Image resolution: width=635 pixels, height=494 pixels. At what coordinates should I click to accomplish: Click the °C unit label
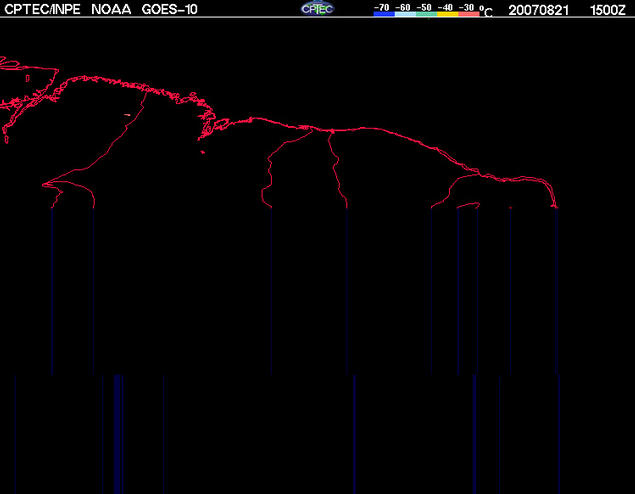click(x=486, y=11)
